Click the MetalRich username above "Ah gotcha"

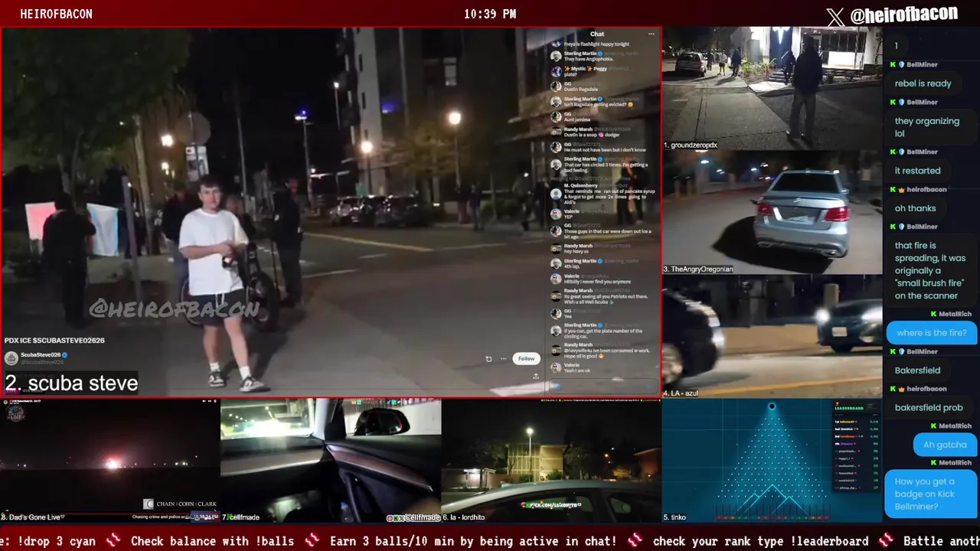coord(955,426)
